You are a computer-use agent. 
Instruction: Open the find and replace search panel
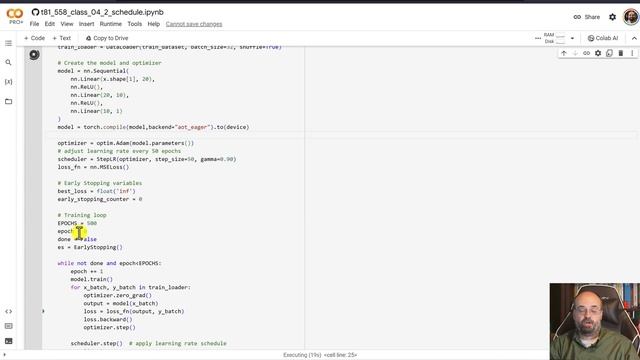[8, 62]
